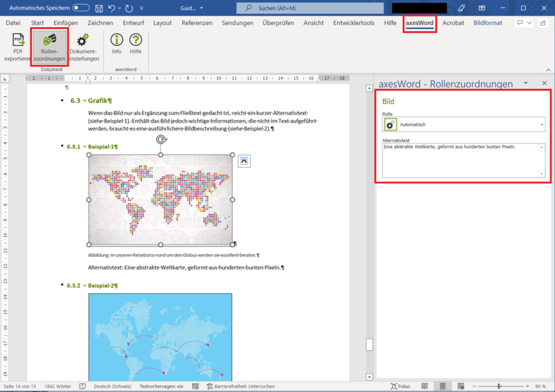555x392 pixels.
Task: Click the rotation handle above the image
Action: [x=161, y=139]
